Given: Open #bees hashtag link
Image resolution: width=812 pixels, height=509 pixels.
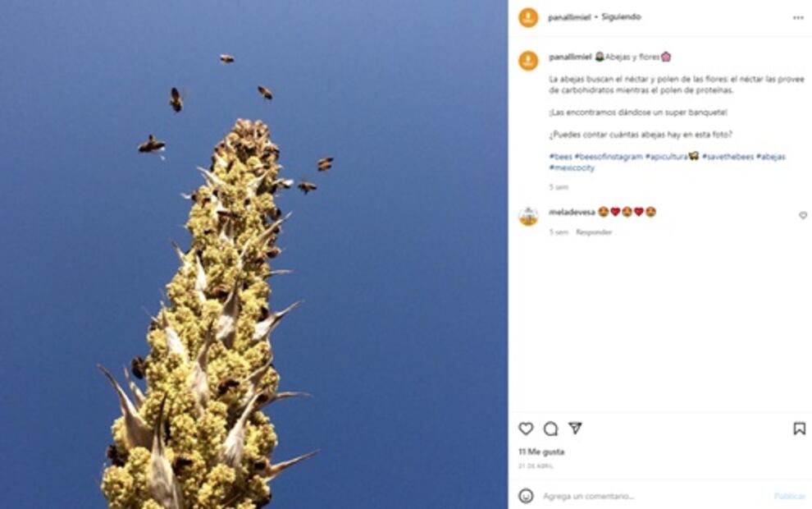Looking at the screenshot, I should coord(560,157).
